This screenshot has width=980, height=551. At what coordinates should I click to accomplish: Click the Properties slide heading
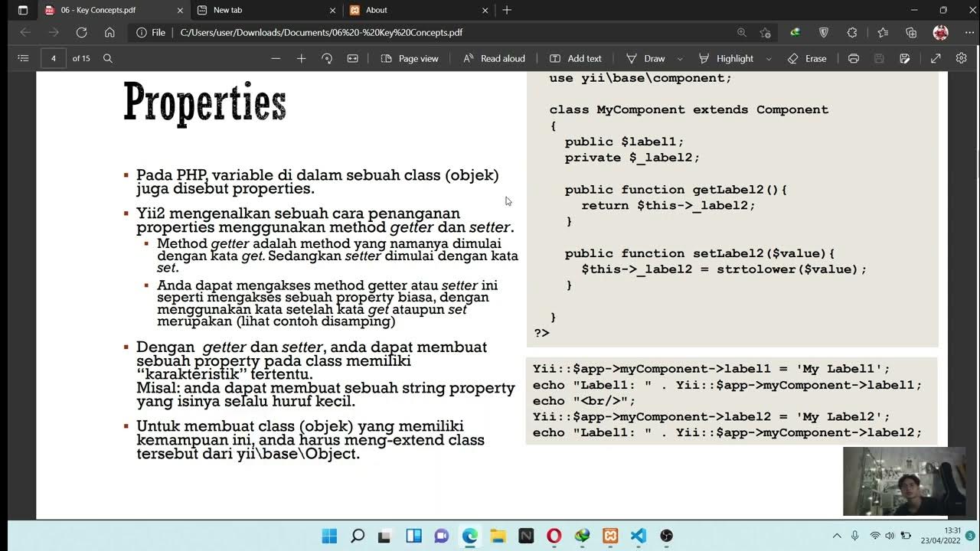(204, 103)
